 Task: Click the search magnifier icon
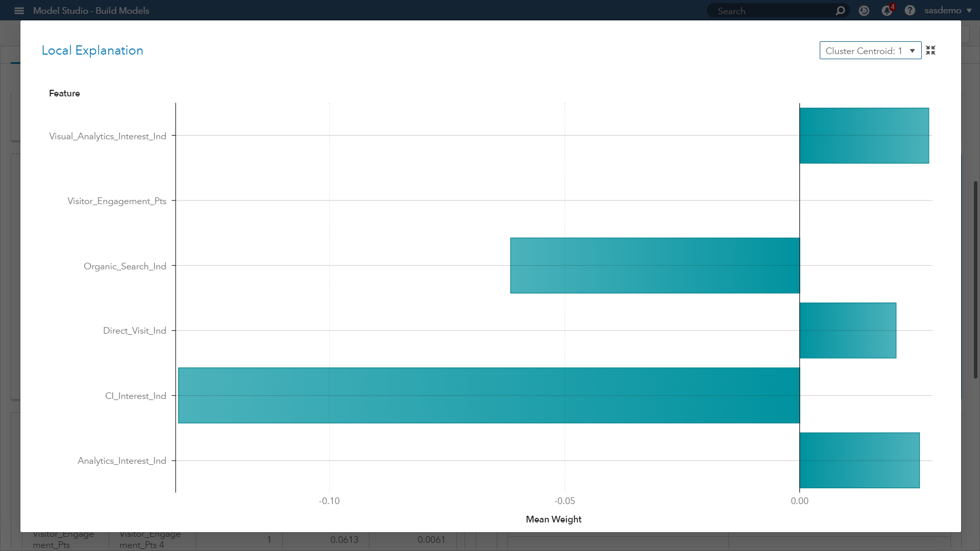(x=840, y=11)
